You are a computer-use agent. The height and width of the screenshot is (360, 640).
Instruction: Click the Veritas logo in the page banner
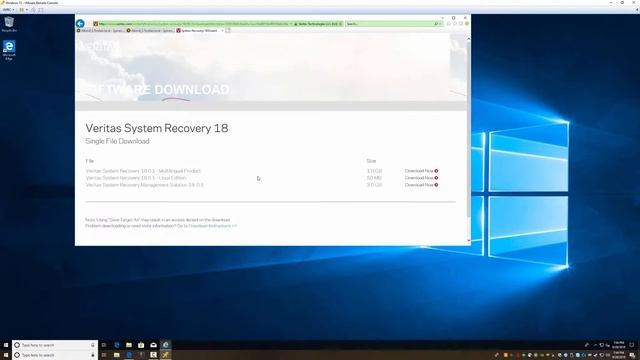99,47
